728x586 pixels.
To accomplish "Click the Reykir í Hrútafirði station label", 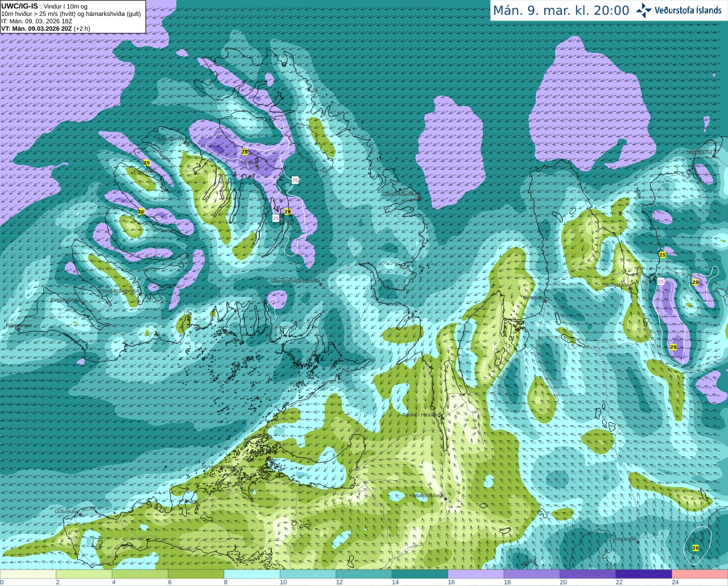I will click(x=422, y=415).
